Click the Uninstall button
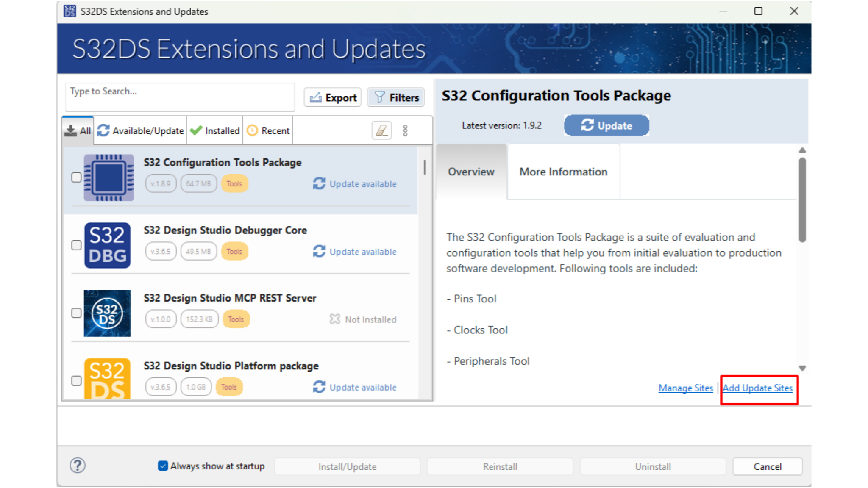 [x=653, y=466]
